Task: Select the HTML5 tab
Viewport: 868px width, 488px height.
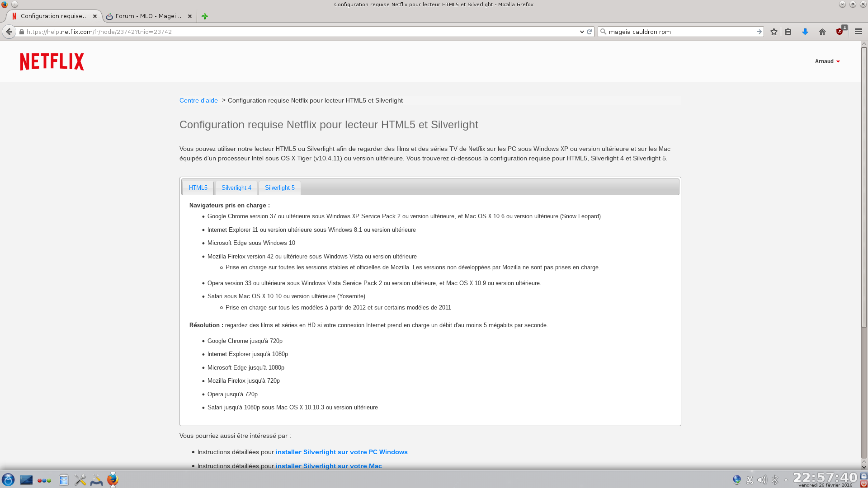Action: click(x=198, y=188)
